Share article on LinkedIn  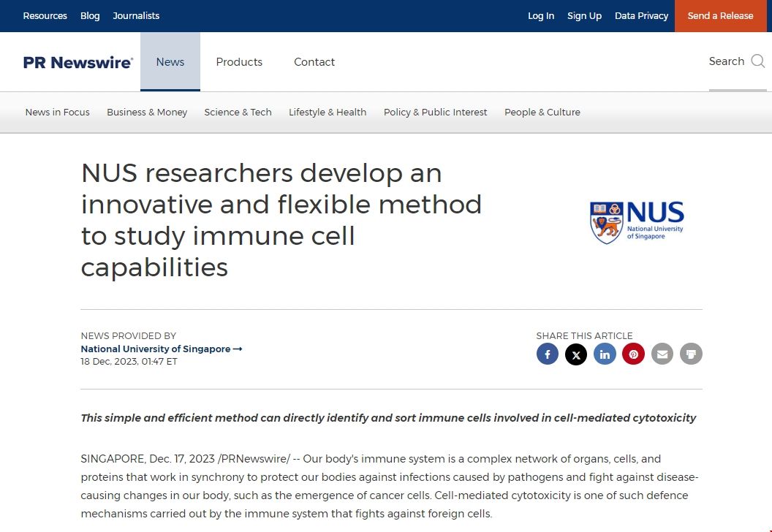(605, 354)
